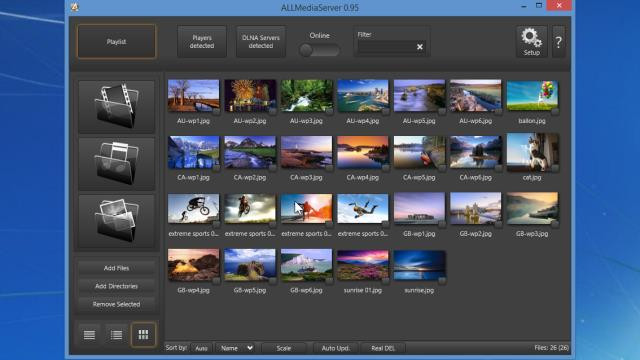Open the Playlist tab
This screenshot has width=640, height=360.
[x=116, y=42]
